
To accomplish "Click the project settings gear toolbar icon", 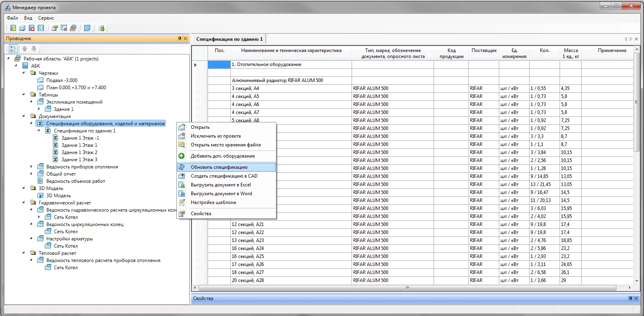I will click(x=64, y=28).
